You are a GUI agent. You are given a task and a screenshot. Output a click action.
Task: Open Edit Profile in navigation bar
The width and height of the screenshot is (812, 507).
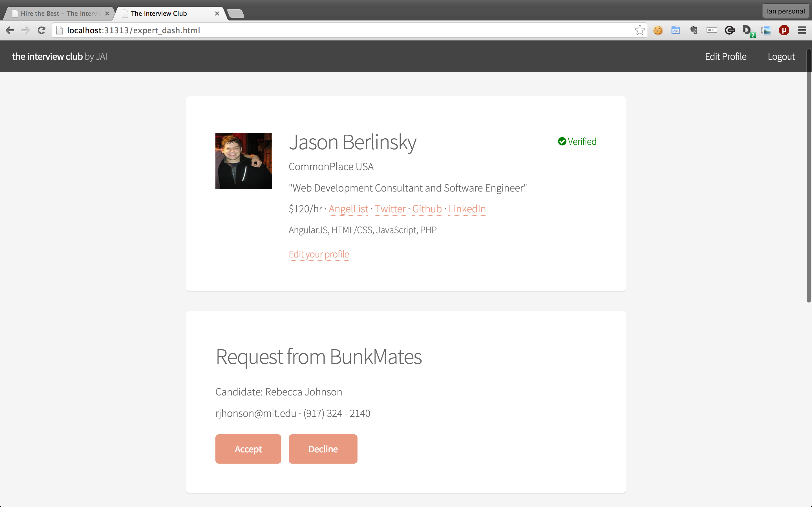[x=725, y=57]
